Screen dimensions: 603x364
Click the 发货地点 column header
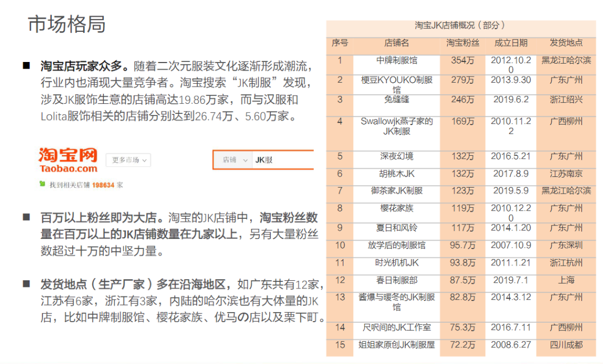[566, 42]
